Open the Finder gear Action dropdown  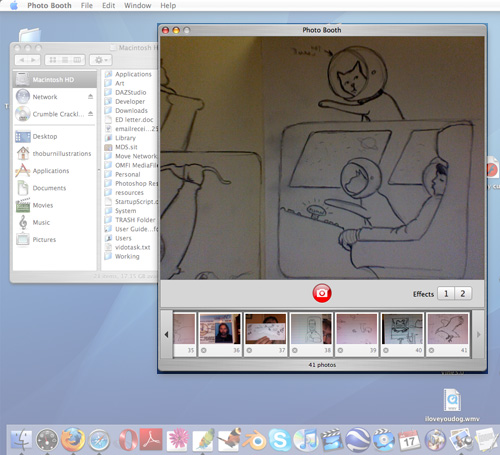(101, 60)
